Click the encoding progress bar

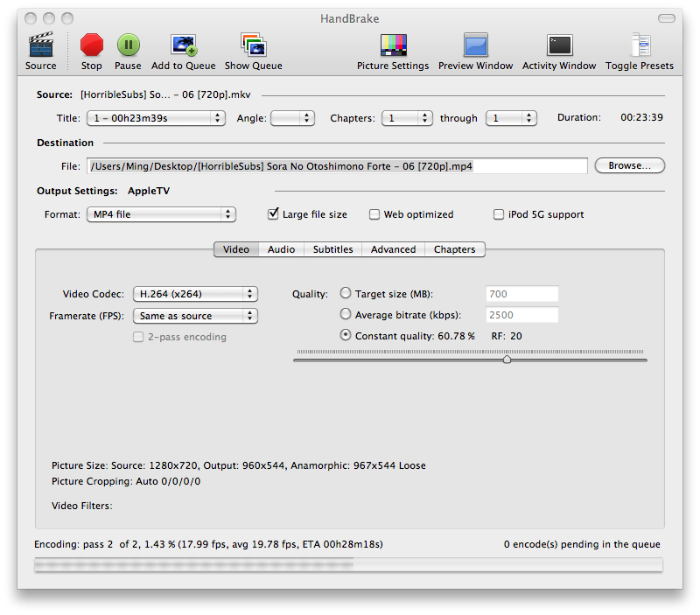click(348, 564)
